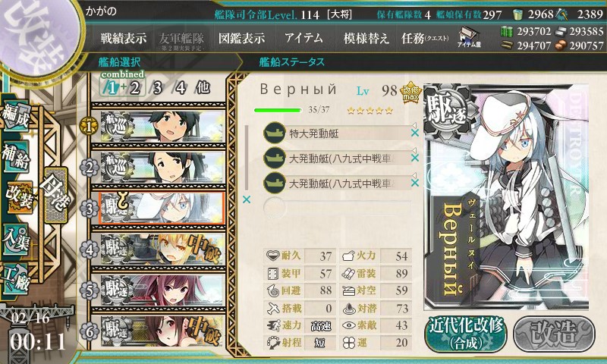
Task: Click the 母港 home port hexagon icon
Action: coord(56,195)
